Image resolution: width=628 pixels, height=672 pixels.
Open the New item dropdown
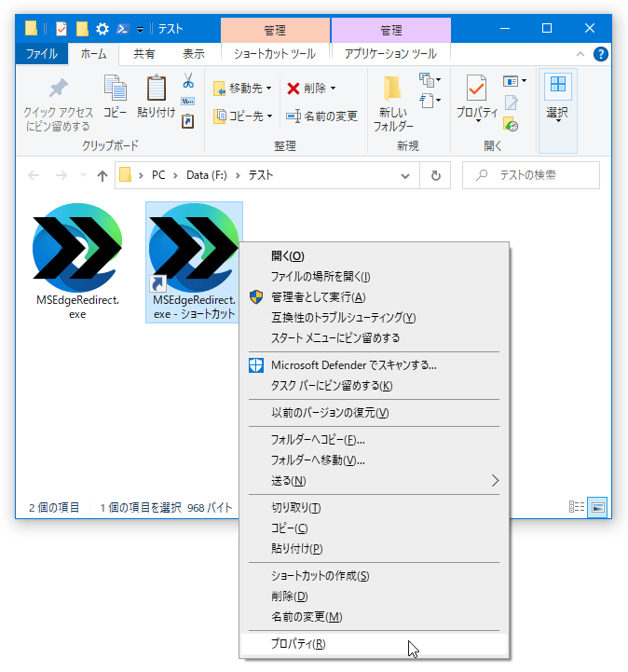[430, 80]
